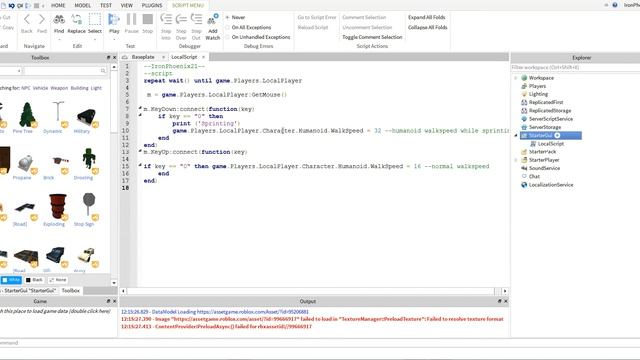
Task: Click the Weapon suggested search link
Action: coord(59,88)
